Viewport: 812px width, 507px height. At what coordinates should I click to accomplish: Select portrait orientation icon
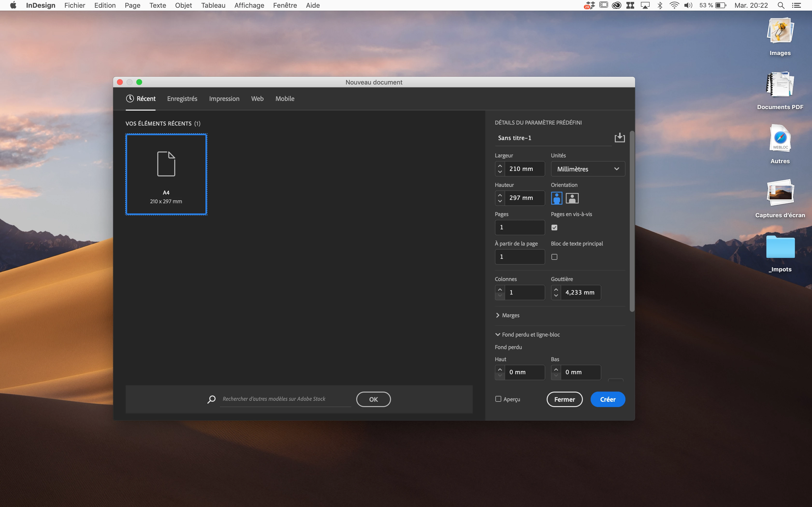click(556, 198)
